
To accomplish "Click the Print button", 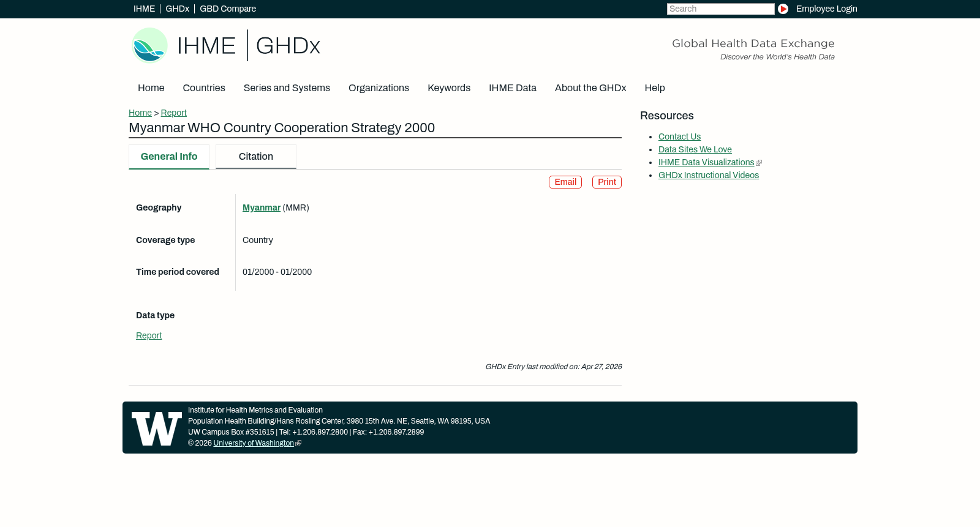I will tap(607, 182).
